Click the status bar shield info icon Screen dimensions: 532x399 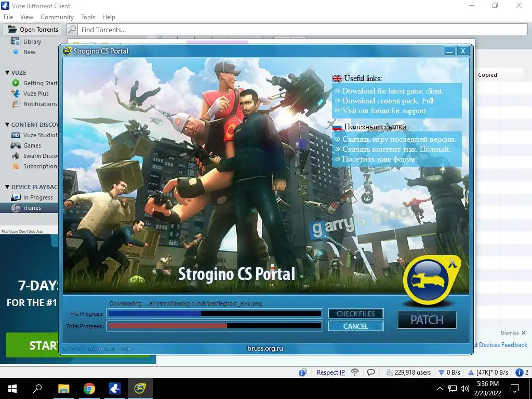(x=303, y=373)
